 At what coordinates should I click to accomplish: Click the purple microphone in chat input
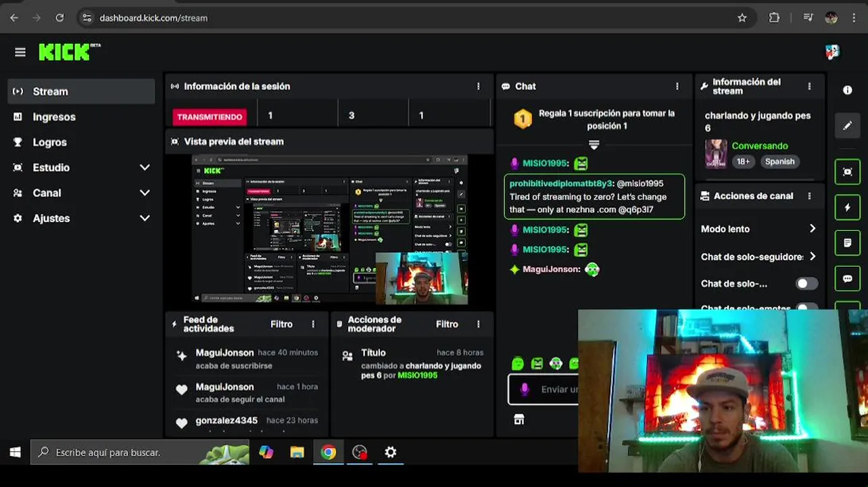click(x=525, y=390)
